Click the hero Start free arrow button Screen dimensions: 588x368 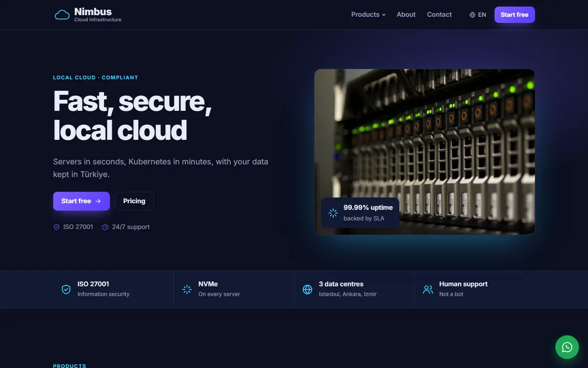point(81,201)
